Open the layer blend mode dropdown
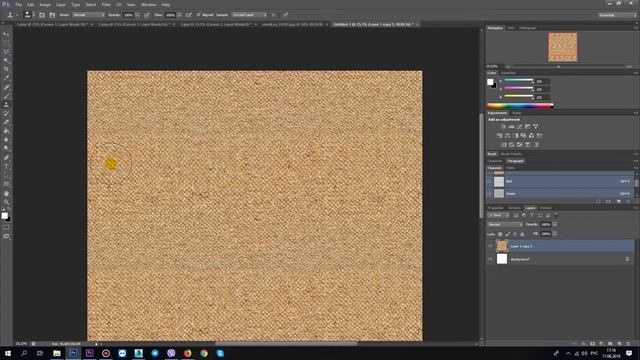 click(x=505, y=224)
